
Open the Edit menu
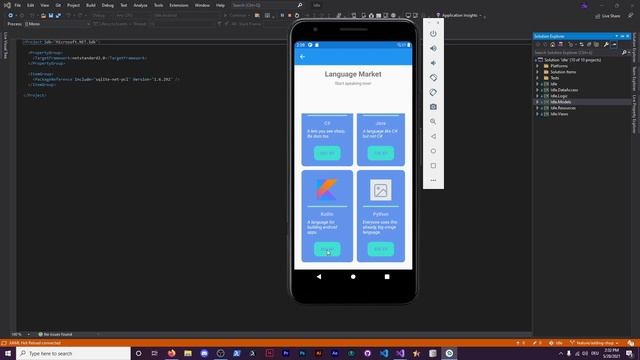[x=31, y=5]
